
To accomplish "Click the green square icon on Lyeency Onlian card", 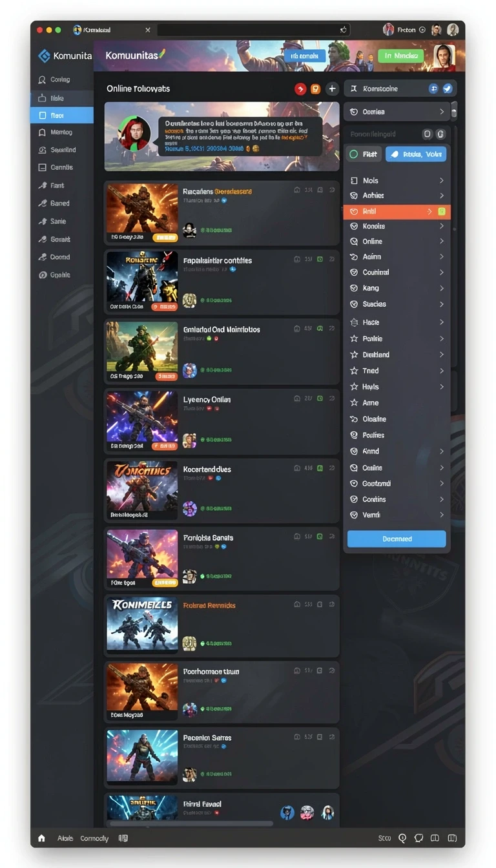I will pyautogui.click(x=320, y=399).
